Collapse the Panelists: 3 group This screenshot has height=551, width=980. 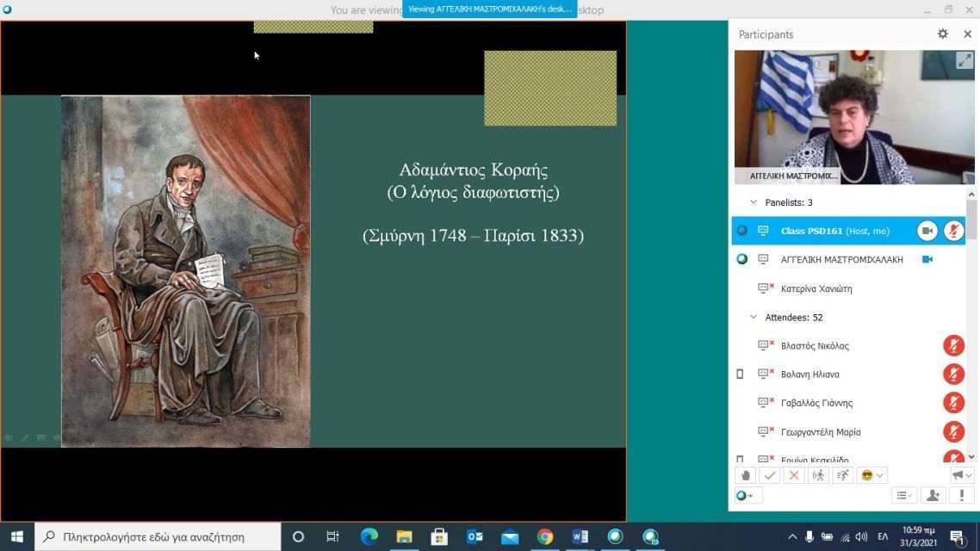[754, 201]
